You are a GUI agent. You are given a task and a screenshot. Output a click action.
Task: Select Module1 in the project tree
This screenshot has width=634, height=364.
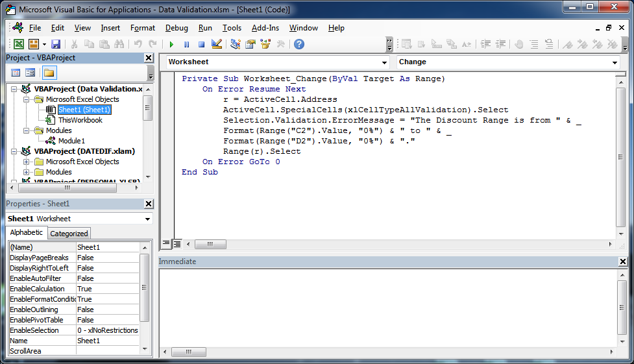(71, 141)
